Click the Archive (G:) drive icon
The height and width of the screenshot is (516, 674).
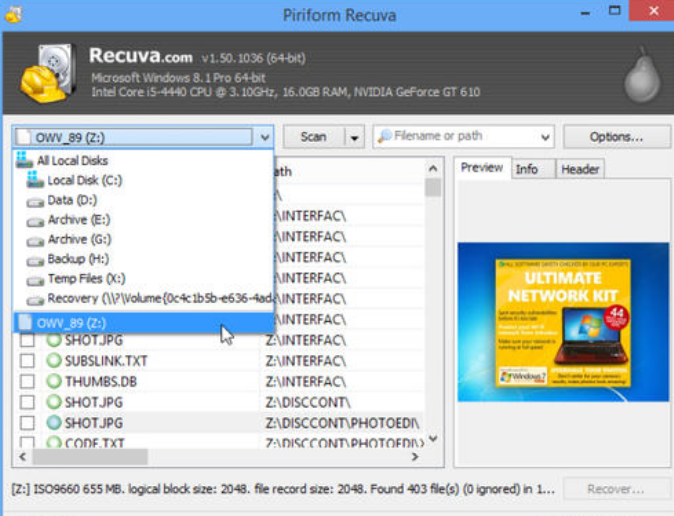point(35,241)
